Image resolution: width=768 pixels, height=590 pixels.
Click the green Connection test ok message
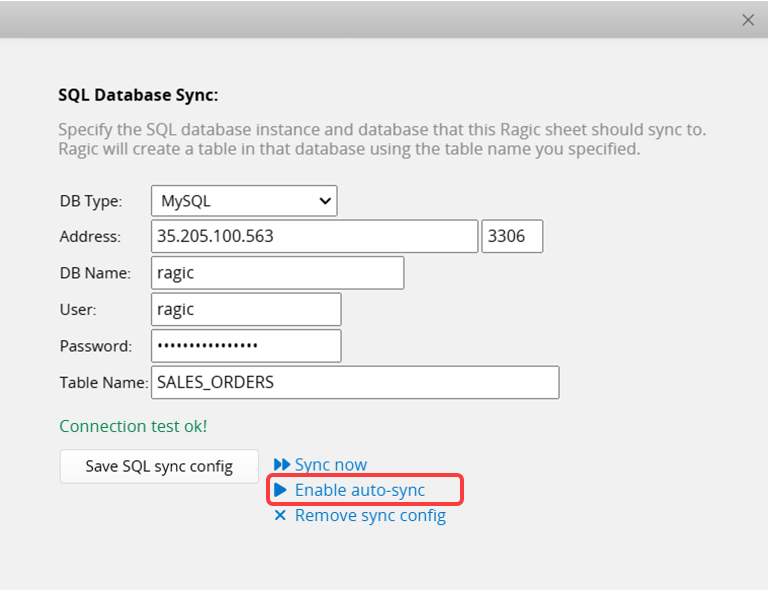click(133, 426)
